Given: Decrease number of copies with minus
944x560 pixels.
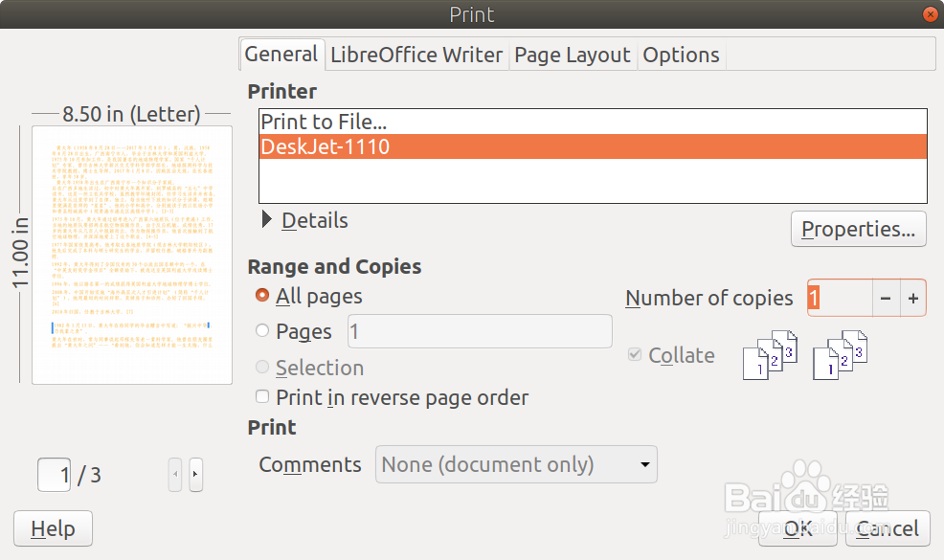Looking at the screenshot, I should (x=886, y=298).
